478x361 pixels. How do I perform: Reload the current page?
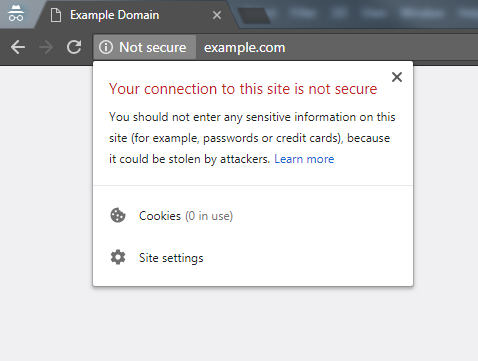74,47
